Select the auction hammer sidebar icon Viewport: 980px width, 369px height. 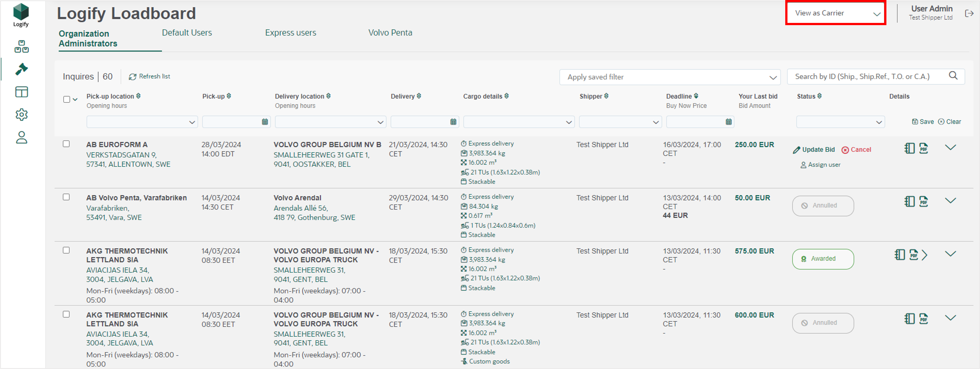[x=21, y=69]
